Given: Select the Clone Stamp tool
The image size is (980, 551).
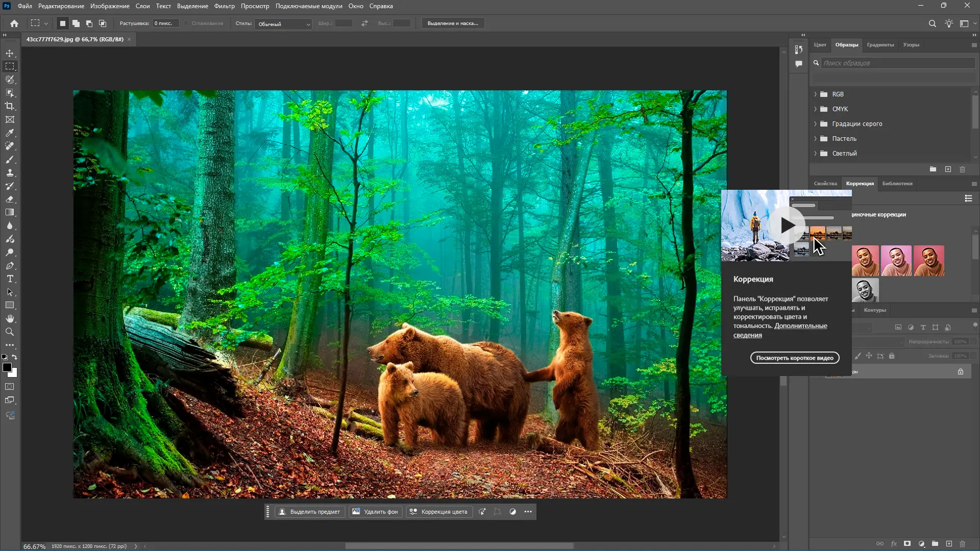Looking at the screenshot, I should [10, 172].
